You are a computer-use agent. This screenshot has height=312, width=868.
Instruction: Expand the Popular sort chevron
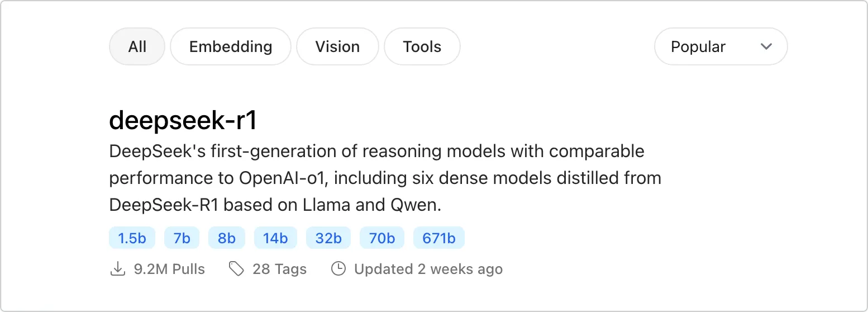coord(766,47)
